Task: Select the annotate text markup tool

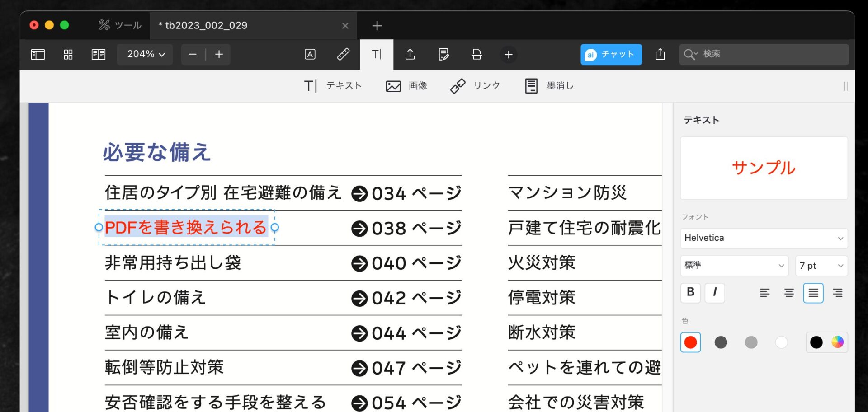Action: tap(310, 55)
